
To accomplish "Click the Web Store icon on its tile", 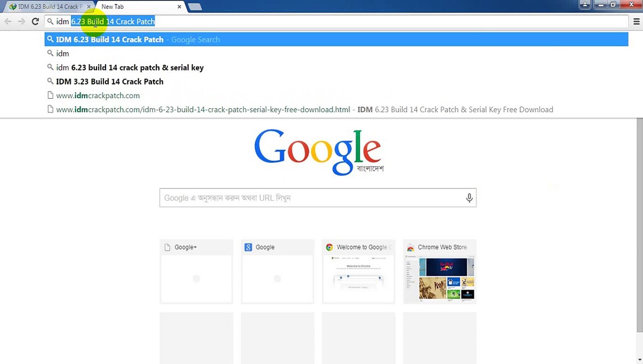I will pos(410,247).
